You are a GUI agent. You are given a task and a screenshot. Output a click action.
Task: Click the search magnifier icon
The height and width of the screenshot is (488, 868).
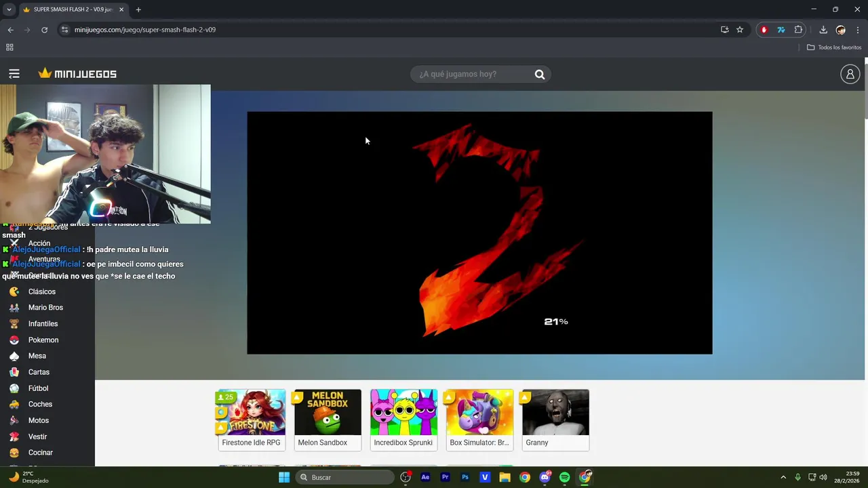pos(540,75)
